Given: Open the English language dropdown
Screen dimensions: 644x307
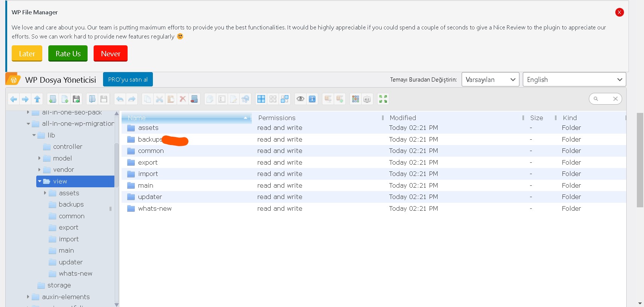Looking at the screenshot, I should tap(574, 79).
